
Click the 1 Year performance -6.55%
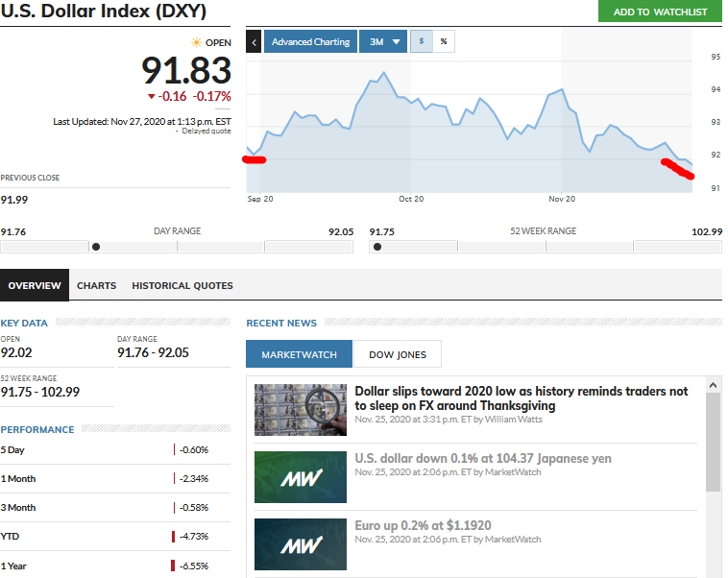(194, 566)
